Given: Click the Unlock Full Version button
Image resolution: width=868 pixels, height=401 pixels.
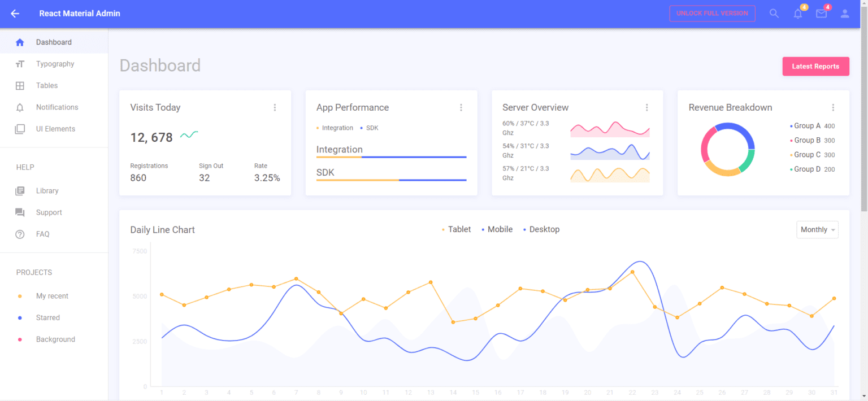Looking at the screenshot, I should [712, 13].
